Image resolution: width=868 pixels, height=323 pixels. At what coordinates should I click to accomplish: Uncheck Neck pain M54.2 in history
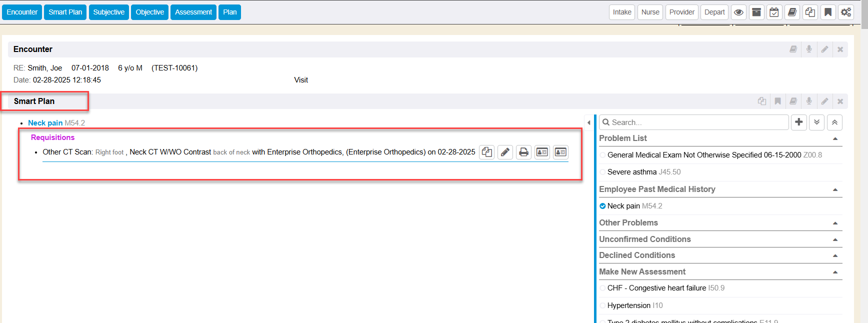pyautogui.click(x=602, y=206)
